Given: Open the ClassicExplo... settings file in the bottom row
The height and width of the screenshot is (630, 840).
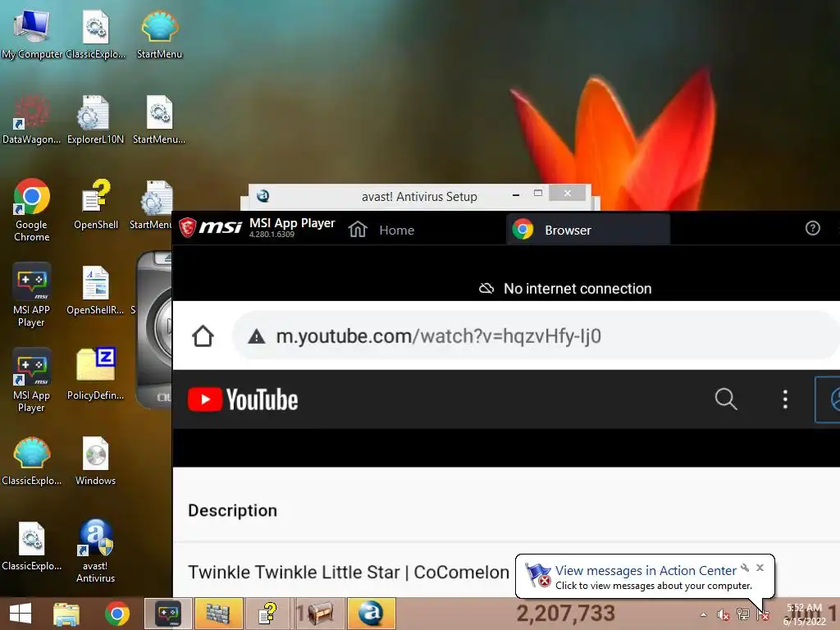Looking at the screenshot, I should pos(32,546).
